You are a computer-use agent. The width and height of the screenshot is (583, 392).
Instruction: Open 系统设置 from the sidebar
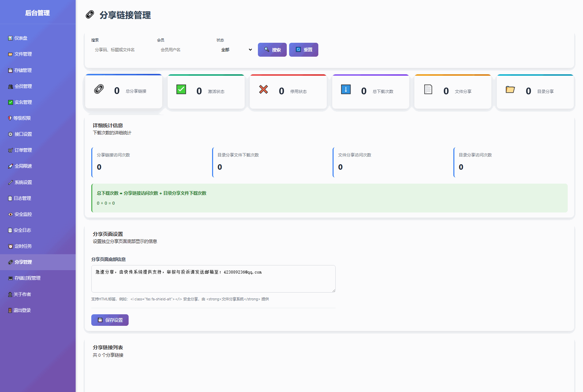click(x=23, y=183)
